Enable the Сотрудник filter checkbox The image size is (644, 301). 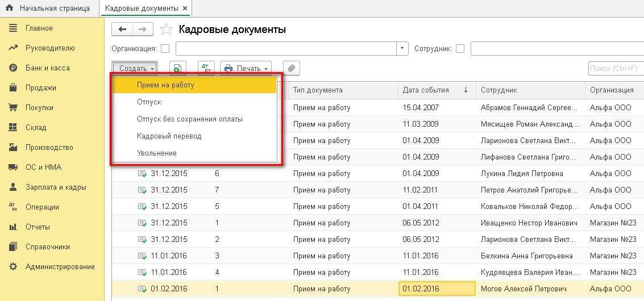460,49
